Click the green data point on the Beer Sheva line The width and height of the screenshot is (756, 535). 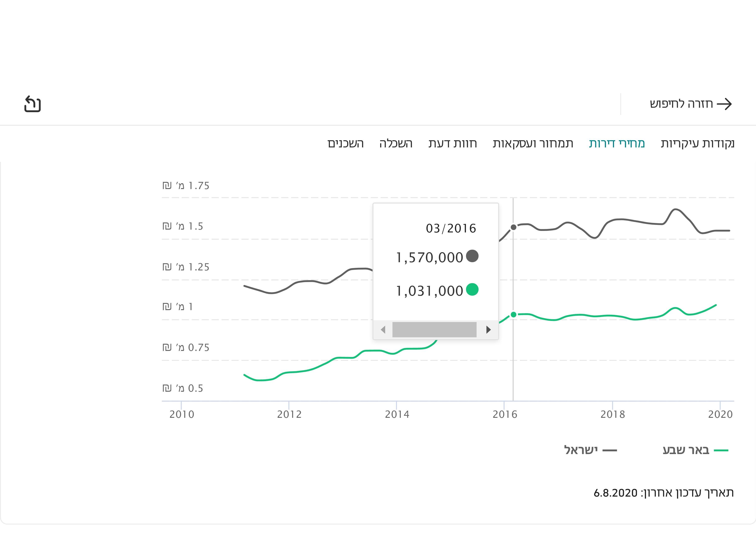[x=513, y=315]
